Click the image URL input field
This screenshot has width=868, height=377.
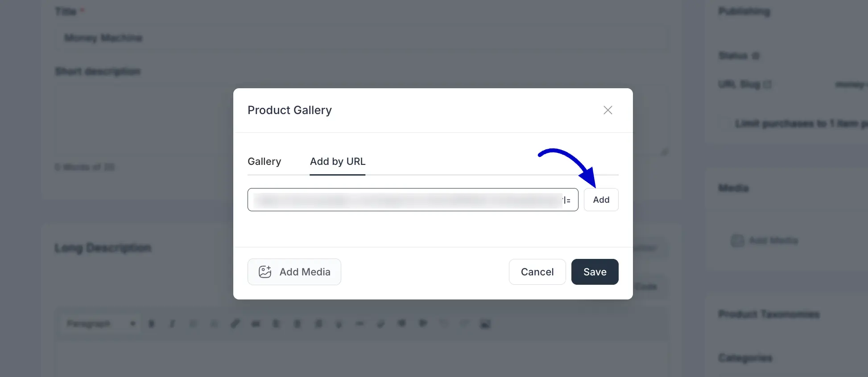[x=413, y=200]
